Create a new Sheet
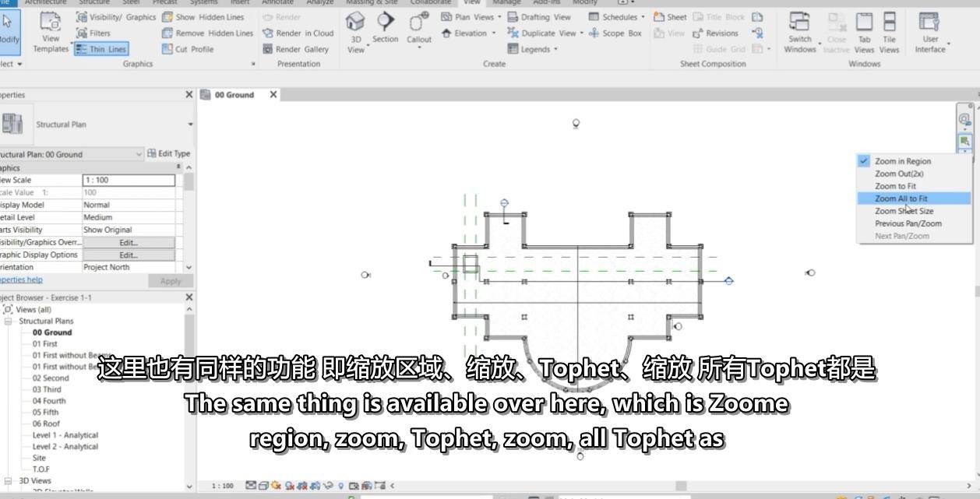Image resolution: width=980 pixels, height=499 pixels. point(670,17)
